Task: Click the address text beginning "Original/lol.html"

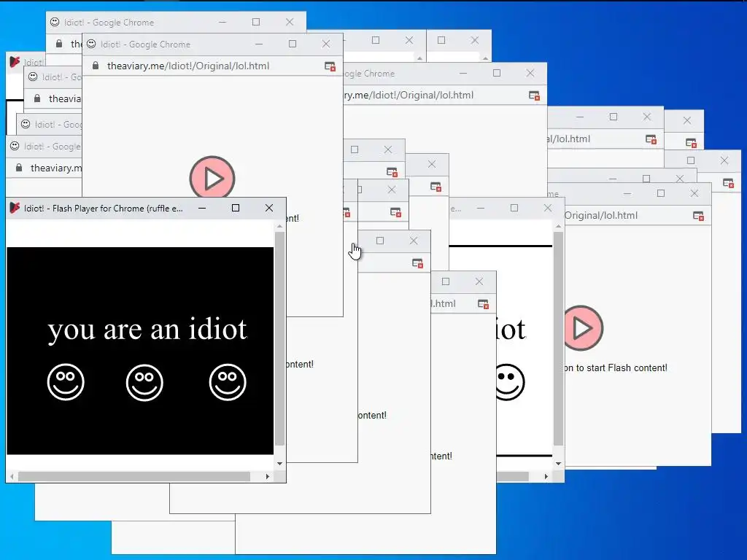Action: click(x=601, y=216)
